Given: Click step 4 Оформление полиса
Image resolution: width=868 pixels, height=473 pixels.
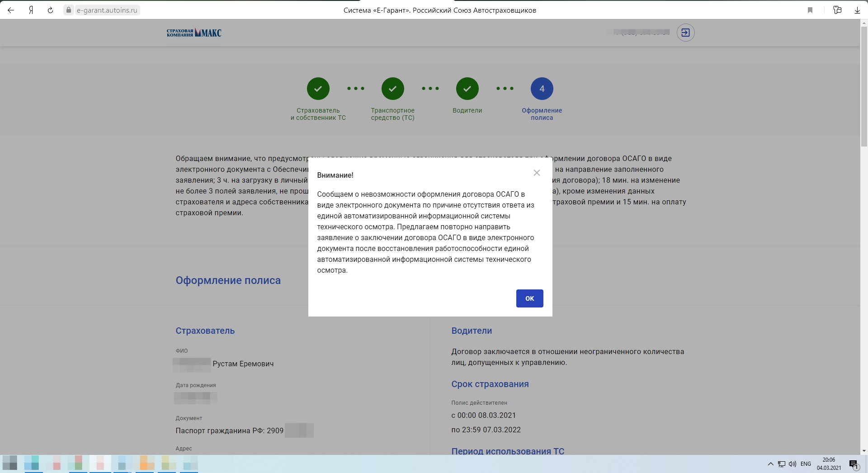Looking at the screenshot, I should pyautogui.click(x=542, y=89).
